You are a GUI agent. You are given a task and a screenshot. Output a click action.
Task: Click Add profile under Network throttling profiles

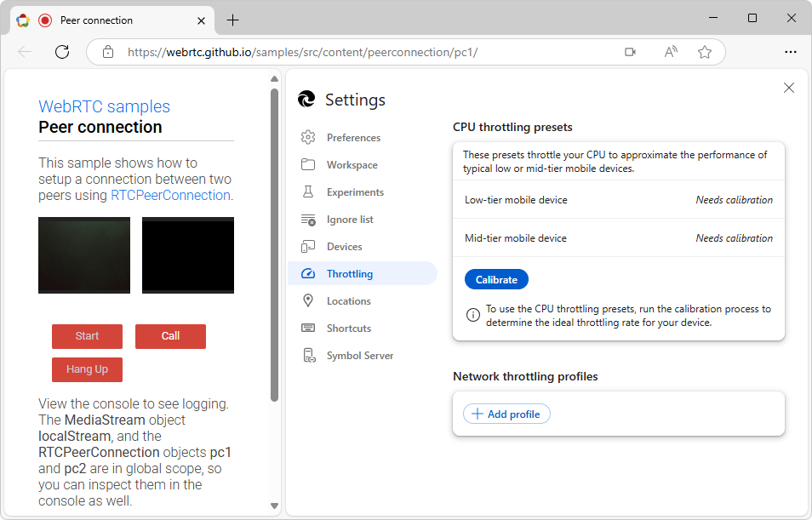[506, 414]
